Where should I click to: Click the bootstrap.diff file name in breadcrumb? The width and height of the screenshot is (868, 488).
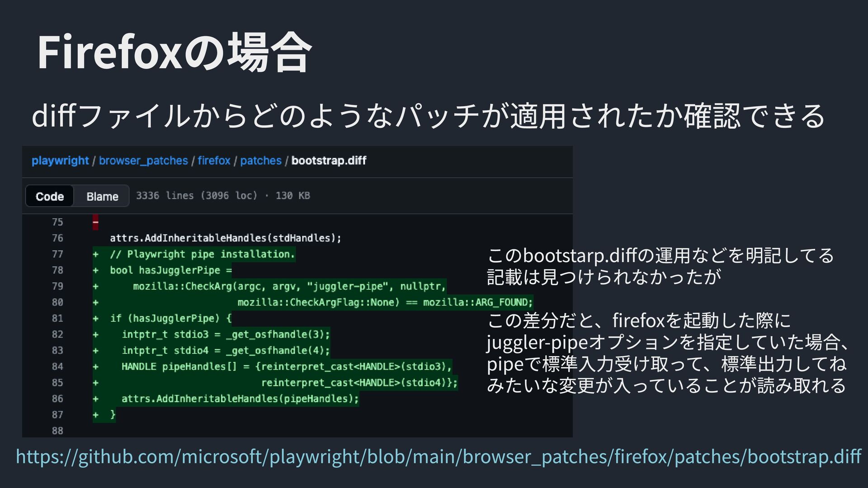(329, 161)
